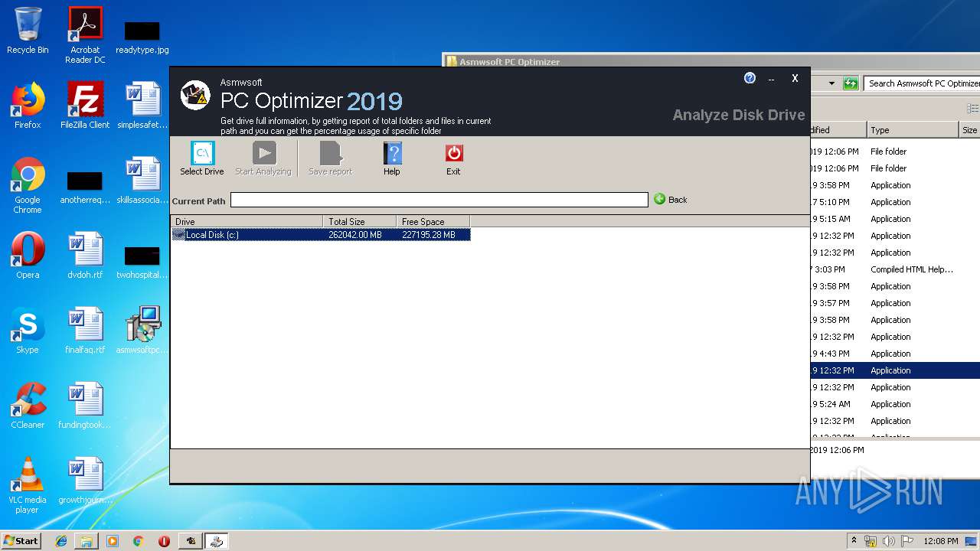Screen dimensions: 980x551
Task: Launch Skype from the desktop
Action: point(28,331)
